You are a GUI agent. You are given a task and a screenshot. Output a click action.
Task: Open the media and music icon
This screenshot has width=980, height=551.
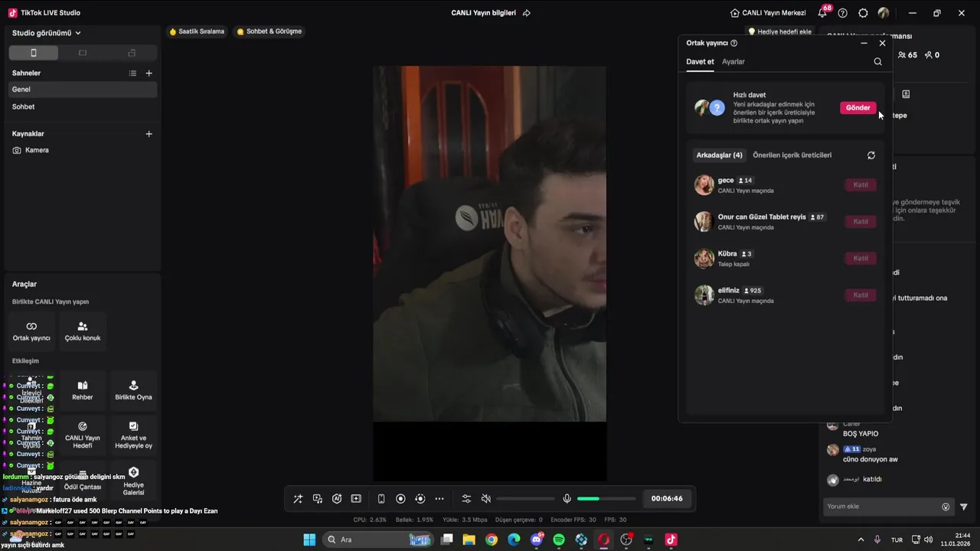coord(318,499)
